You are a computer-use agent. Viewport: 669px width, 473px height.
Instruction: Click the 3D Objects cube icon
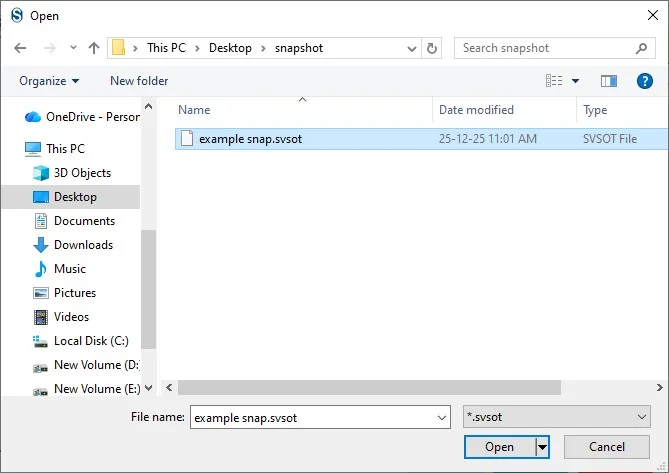click(41, 173)
